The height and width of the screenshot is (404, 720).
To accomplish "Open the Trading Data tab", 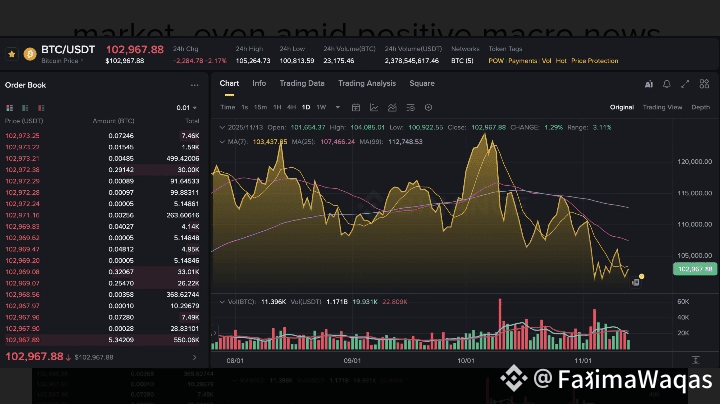I will 302,83.
